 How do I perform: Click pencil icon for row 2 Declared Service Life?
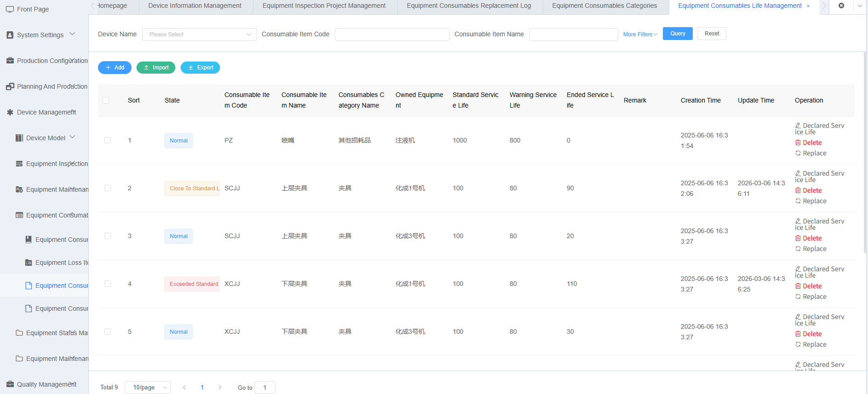pyautogui.click(x=798, y=173)
